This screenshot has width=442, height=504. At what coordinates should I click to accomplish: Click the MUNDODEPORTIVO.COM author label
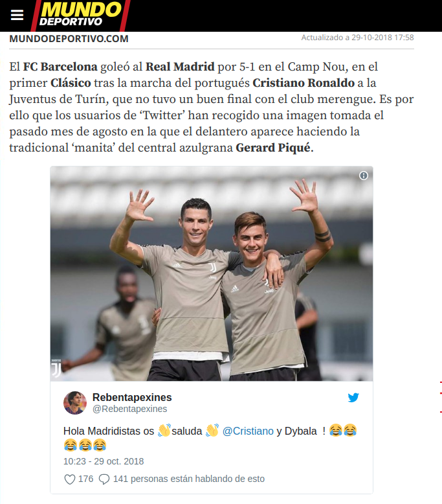(x=69, y=39)
